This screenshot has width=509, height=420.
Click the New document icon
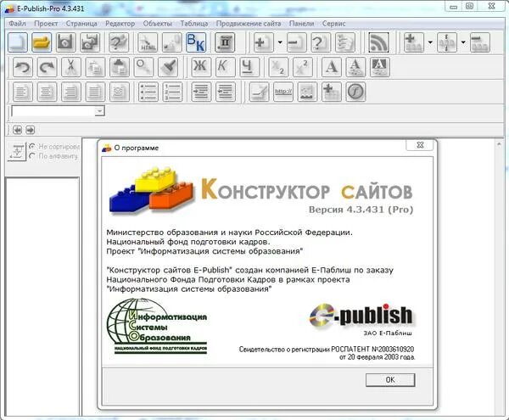18,42
